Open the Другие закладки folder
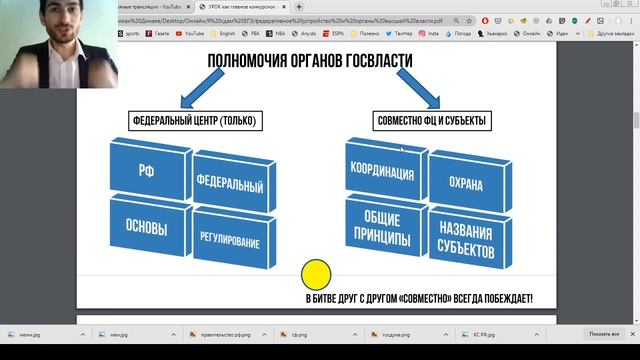Image resolution: width=640 pixels, height=360 pixels. point(611,33)
